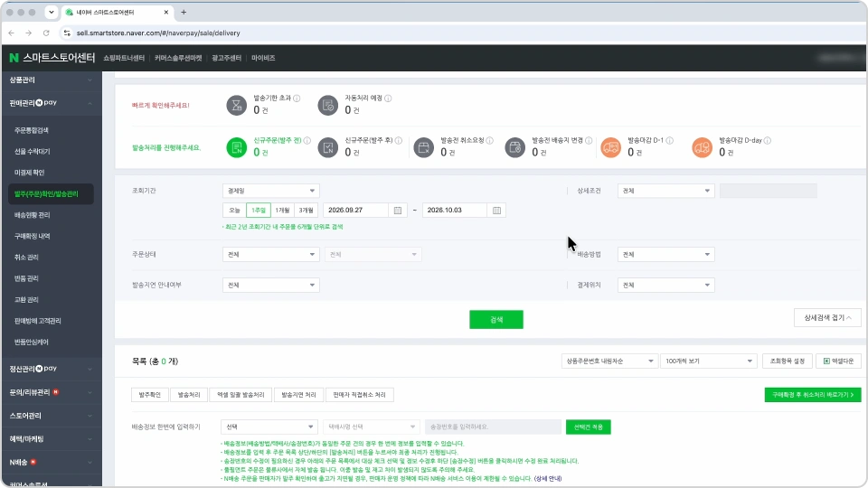Open calendar picker for start date 2026.09.27
This screenshot has height=488, width=868.
pos(398,211)
